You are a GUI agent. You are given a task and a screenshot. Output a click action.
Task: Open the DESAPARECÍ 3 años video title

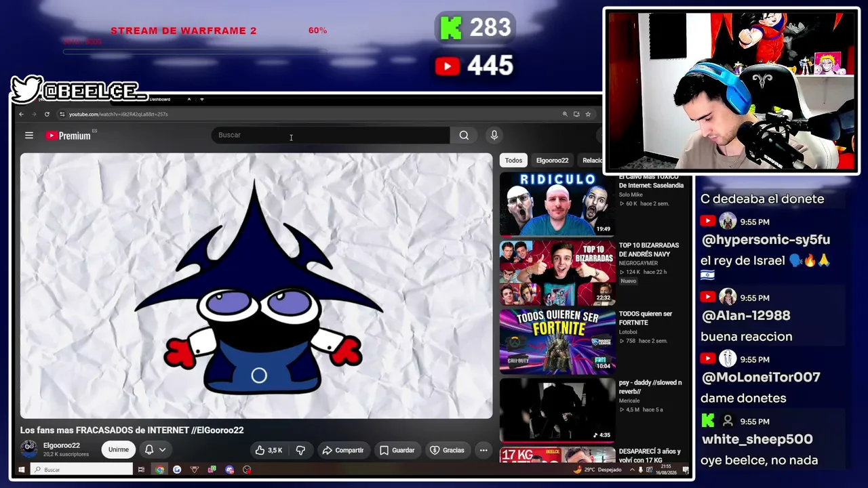pyautogui.click(x=650, y=455)
